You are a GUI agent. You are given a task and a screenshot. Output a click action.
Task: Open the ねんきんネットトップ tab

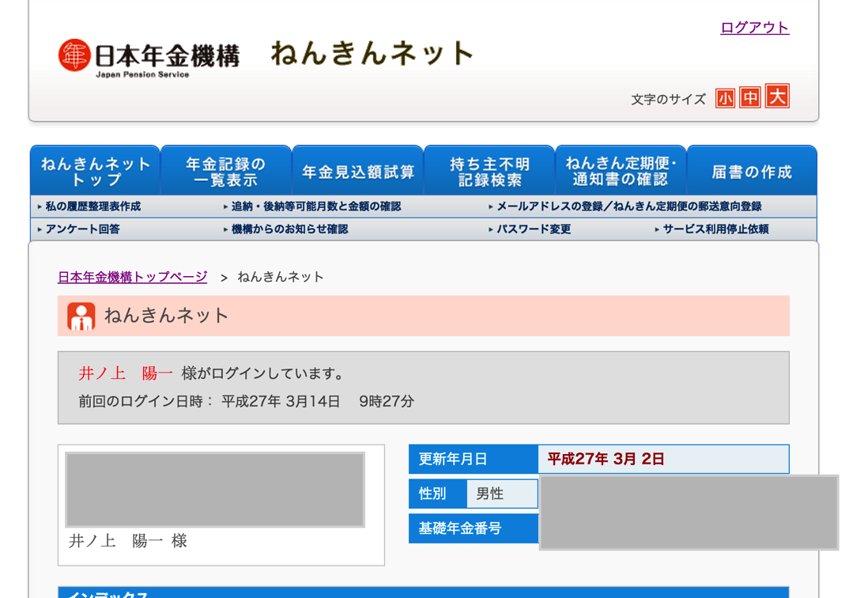(x=95, y=171)
